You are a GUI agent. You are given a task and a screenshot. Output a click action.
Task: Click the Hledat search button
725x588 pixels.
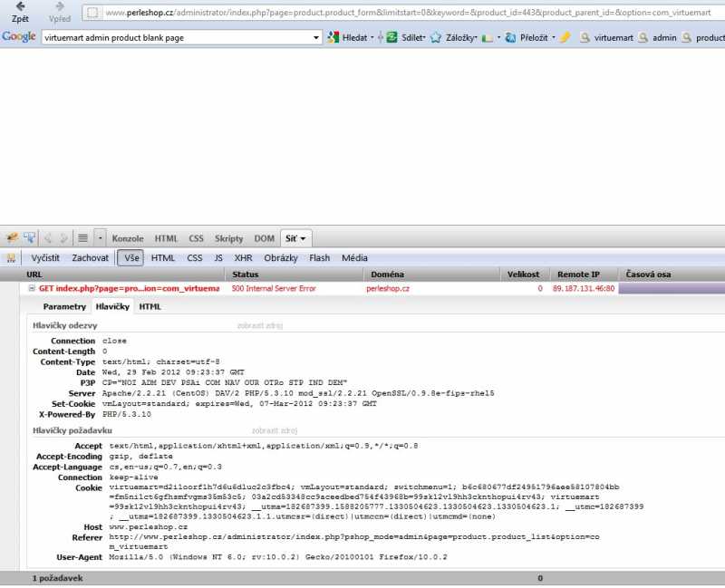349,37
